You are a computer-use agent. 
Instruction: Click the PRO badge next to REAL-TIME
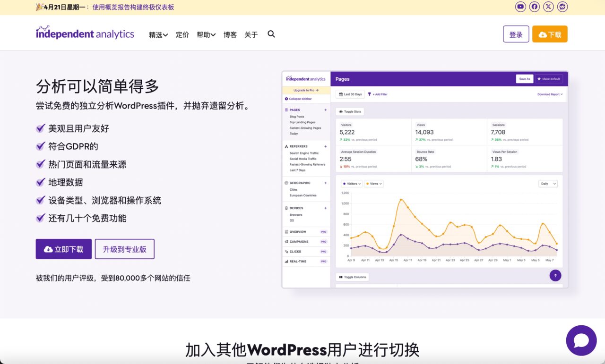click(x=324, y=261)
